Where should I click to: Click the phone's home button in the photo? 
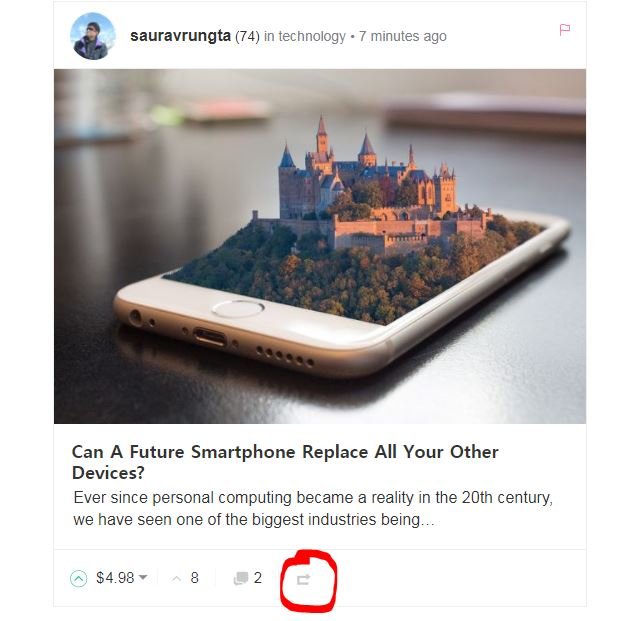tap(238, 309)
